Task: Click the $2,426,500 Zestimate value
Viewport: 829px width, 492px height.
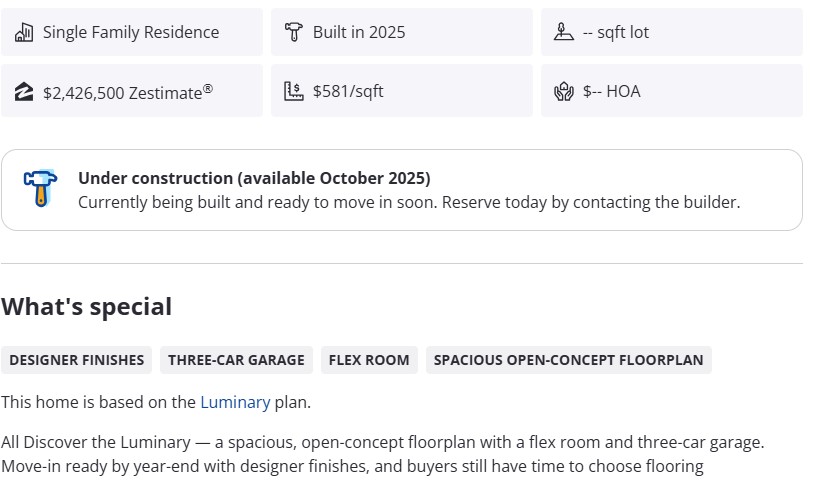Action: click(127, 92)
